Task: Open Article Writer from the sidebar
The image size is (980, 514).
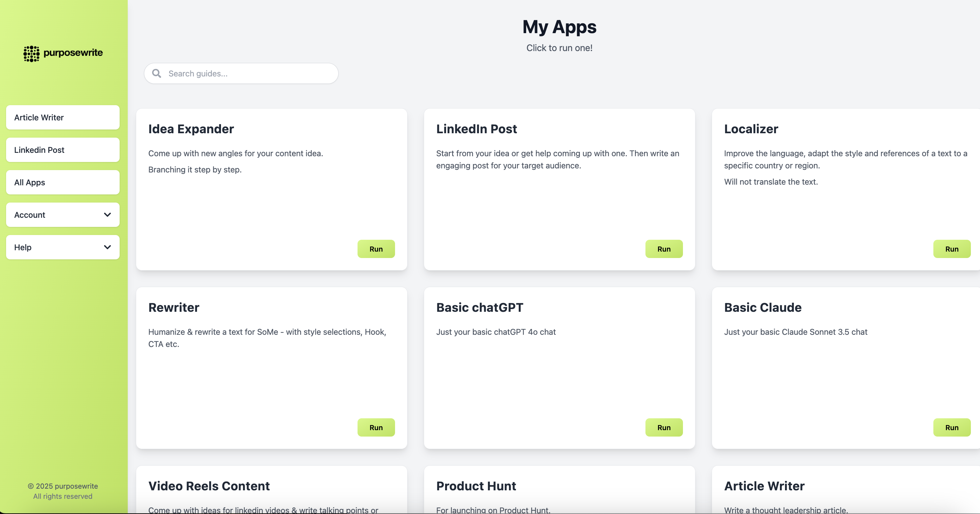Action: click(63, 118)
